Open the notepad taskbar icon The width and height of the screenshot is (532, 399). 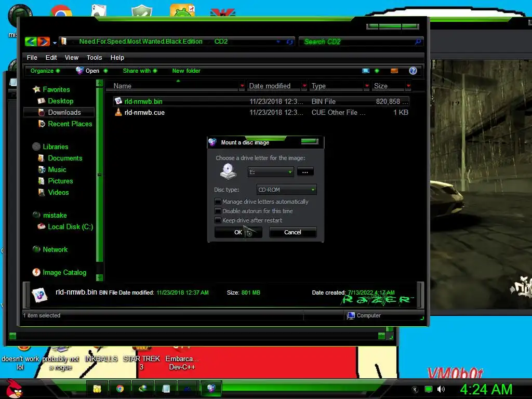point(166,389)
